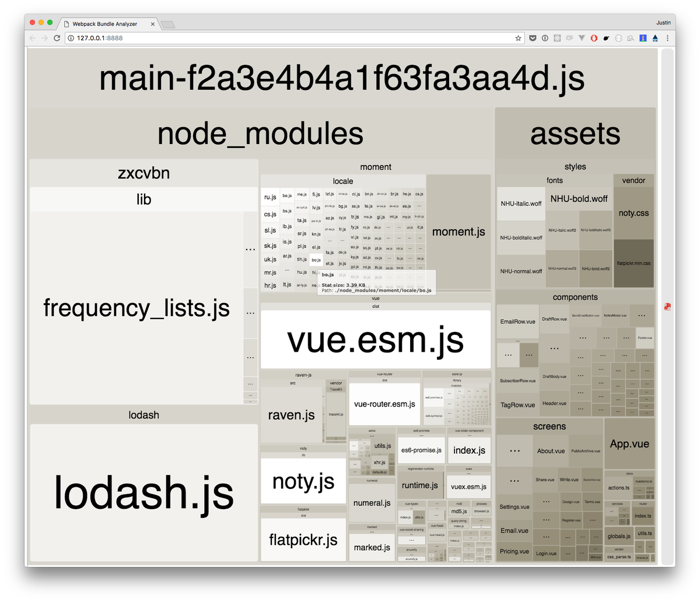Click the ru.js locale block
Screen dimensions: 700x602
[270, 197]
